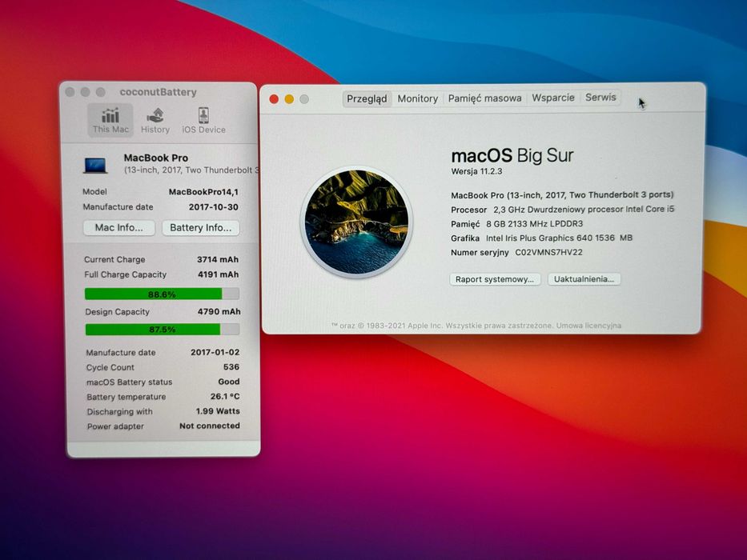Click coconutBattery window title text
Viewport: 747px width, 560px height.
(x=159, y=92)
